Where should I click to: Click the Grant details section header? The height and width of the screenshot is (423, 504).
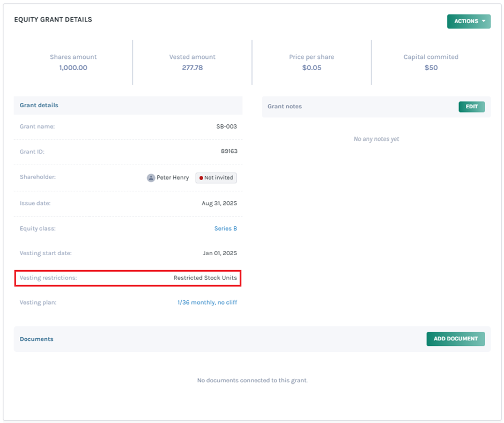click(39, 105)
